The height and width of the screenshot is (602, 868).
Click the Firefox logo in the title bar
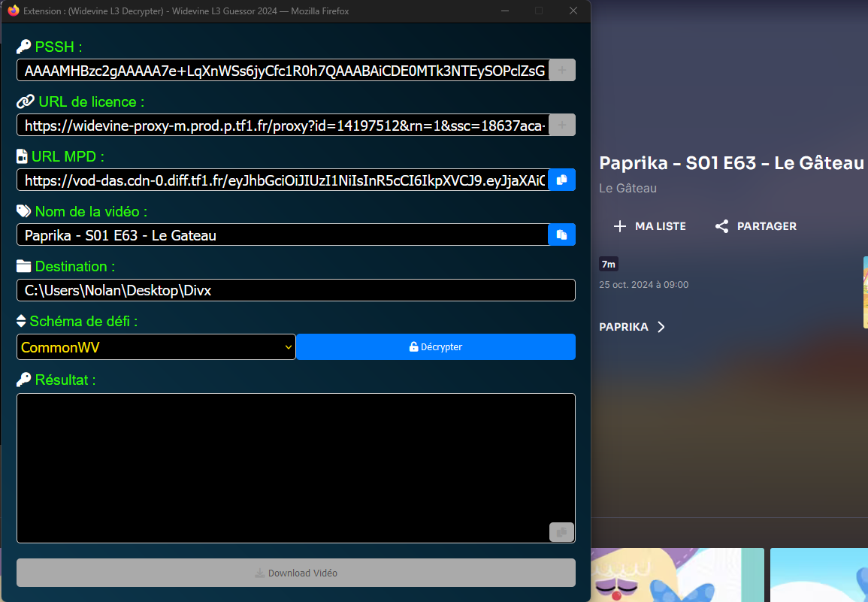(14, 11)
